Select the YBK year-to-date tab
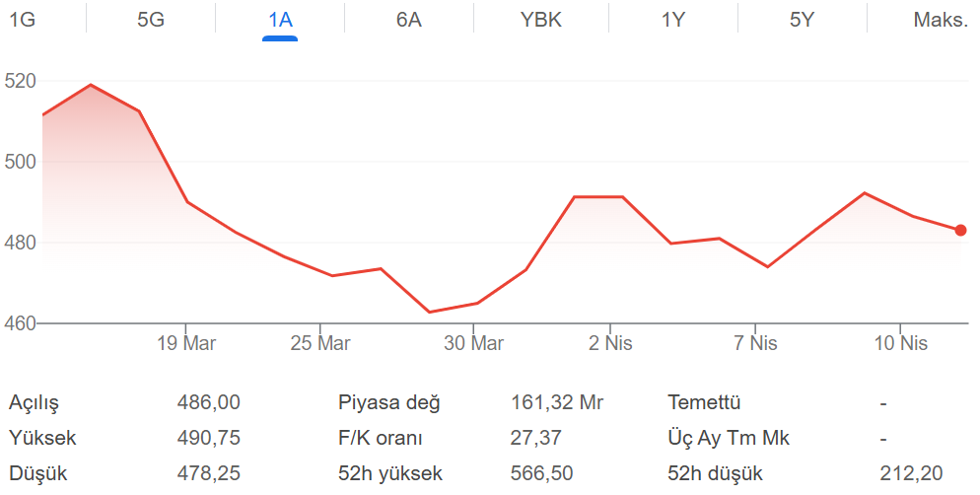 tap(541, 20)
